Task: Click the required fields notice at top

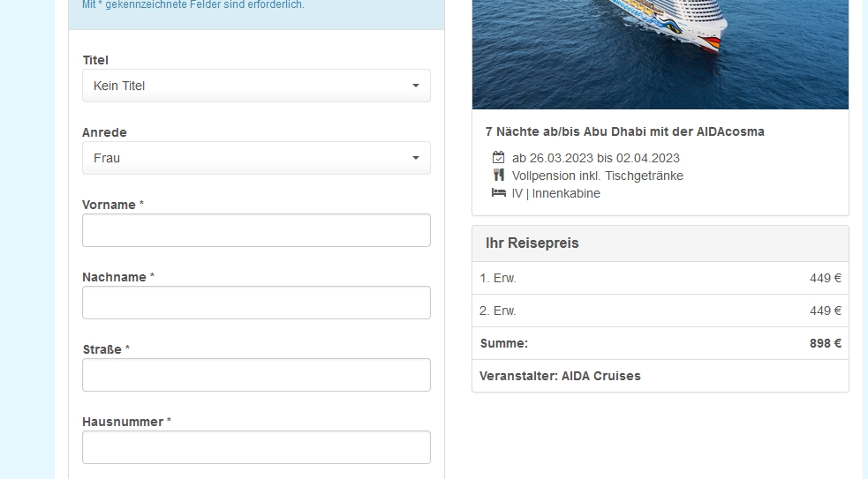Action: click(x=193, y=5)
